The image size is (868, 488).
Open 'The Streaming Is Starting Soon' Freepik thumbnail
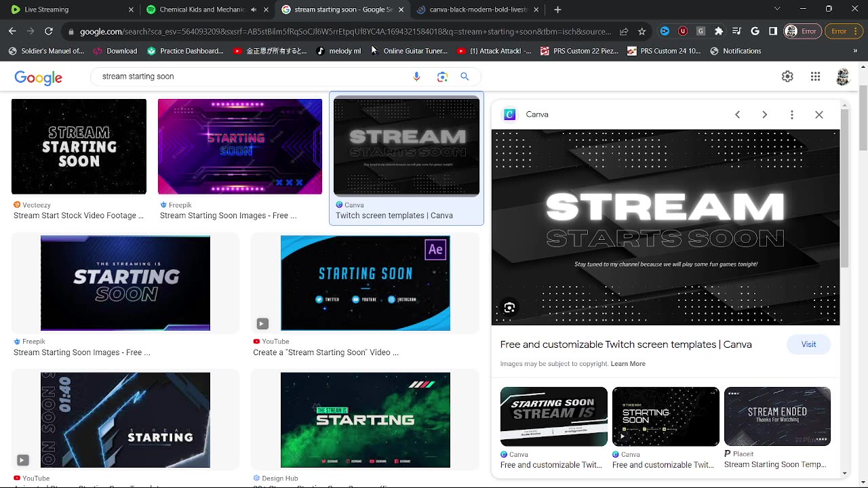125,283
